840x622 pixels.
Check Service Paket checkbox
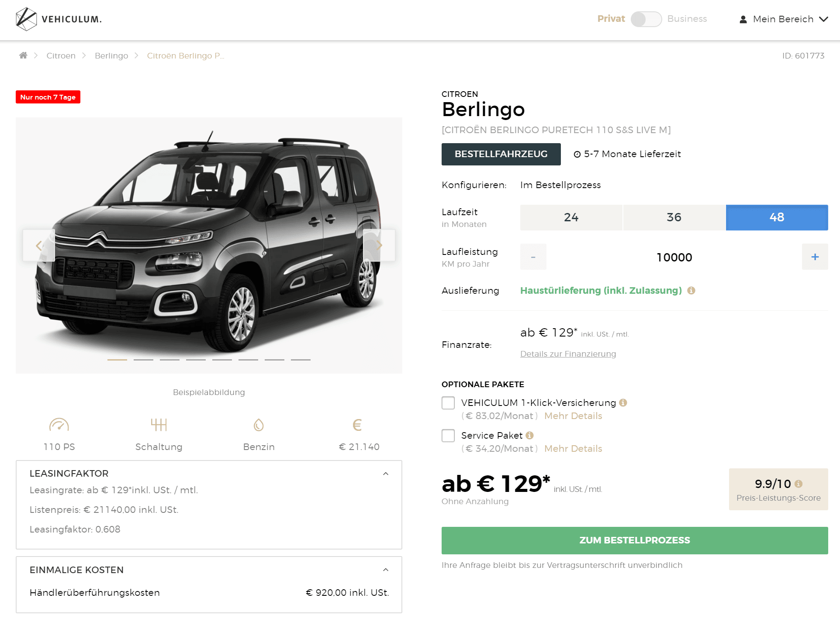448,436
